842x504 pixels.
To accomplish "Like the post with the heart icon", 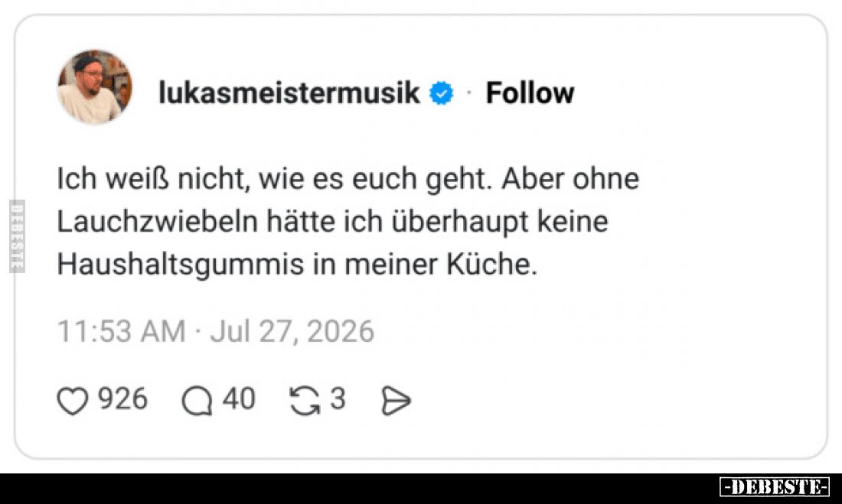I will click(x=72, y=401).
